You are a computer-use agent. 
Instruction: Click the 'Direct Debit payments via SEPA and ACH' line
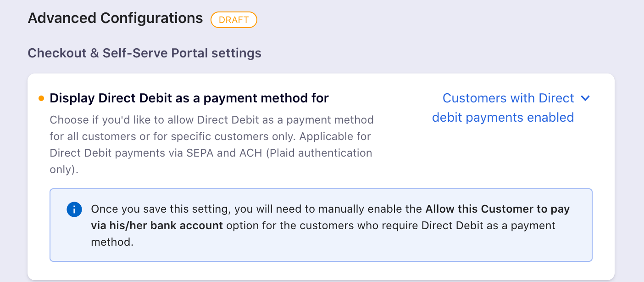click(x=211, y=153)
